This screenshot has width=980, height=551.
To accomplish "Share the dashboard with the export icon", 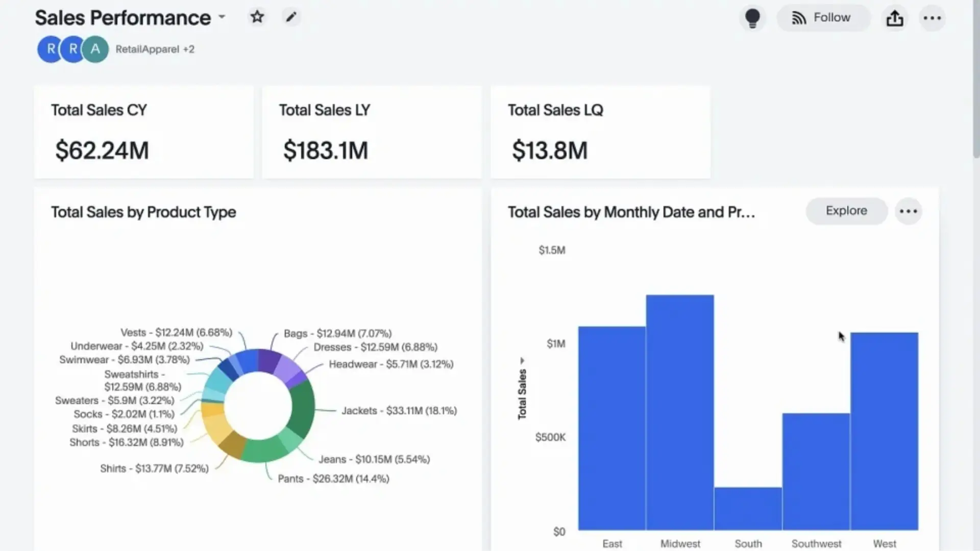I will tap(894, 18).
